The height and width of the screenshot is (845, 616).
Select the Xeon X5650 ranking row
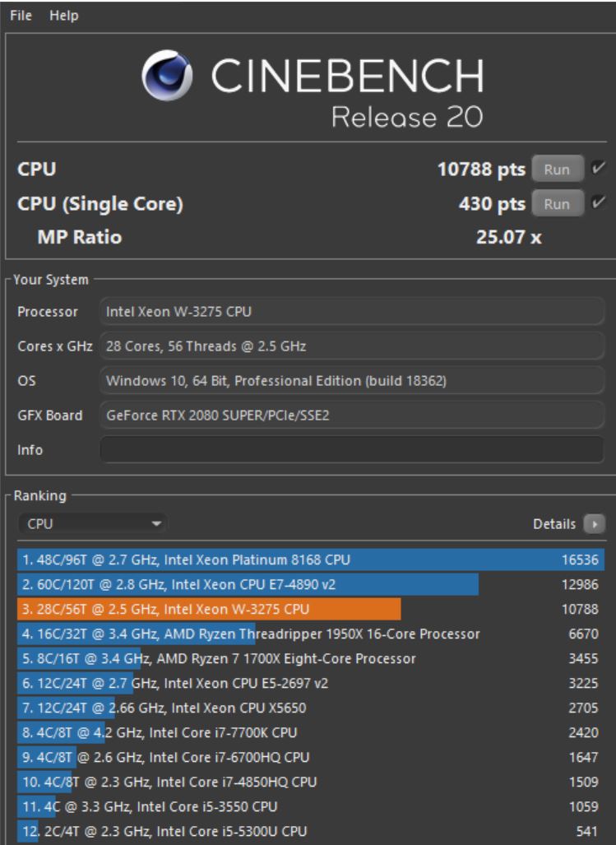pyautogui.click(x=310, y=708)
